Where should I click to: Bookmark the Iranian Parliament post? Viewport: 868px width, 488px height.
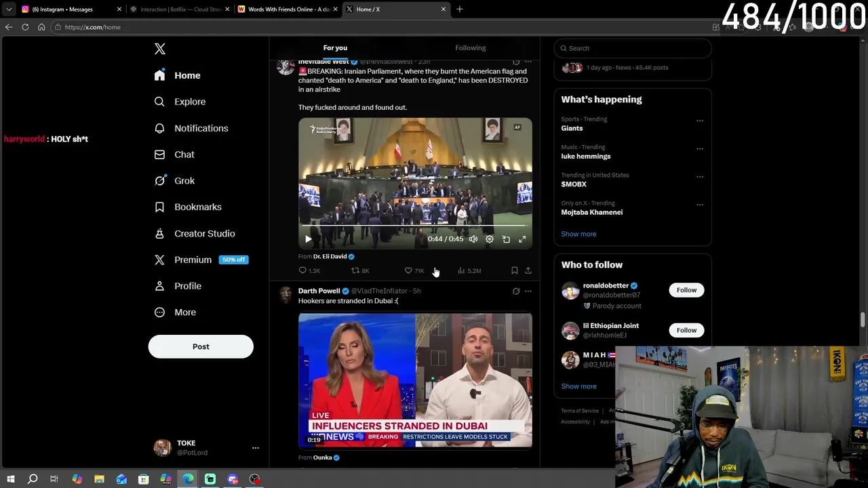pos(515,270)
